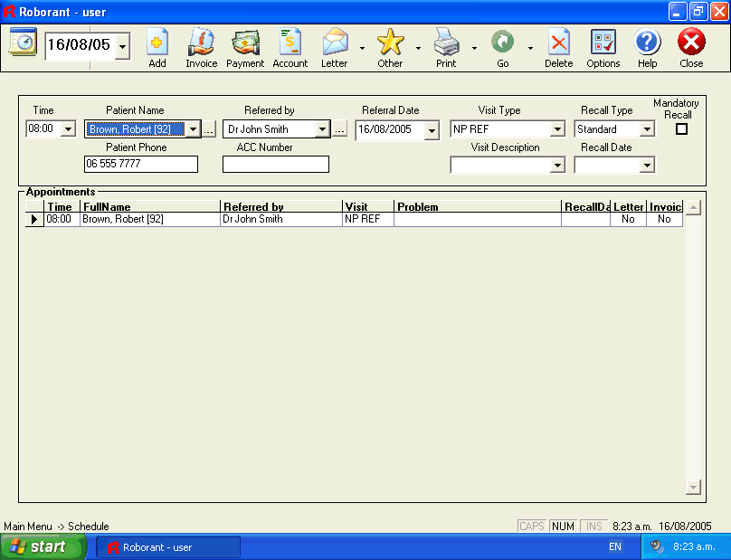
Task: Click the Problem column header
Action: 478,206
